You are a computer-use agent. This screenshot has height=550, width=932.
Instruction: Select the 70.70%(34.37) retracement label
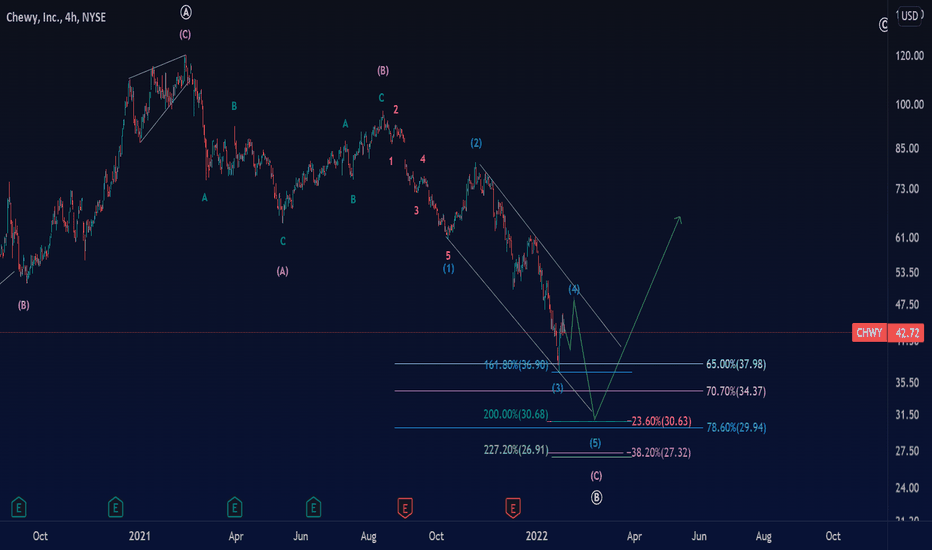click(736, 391)
